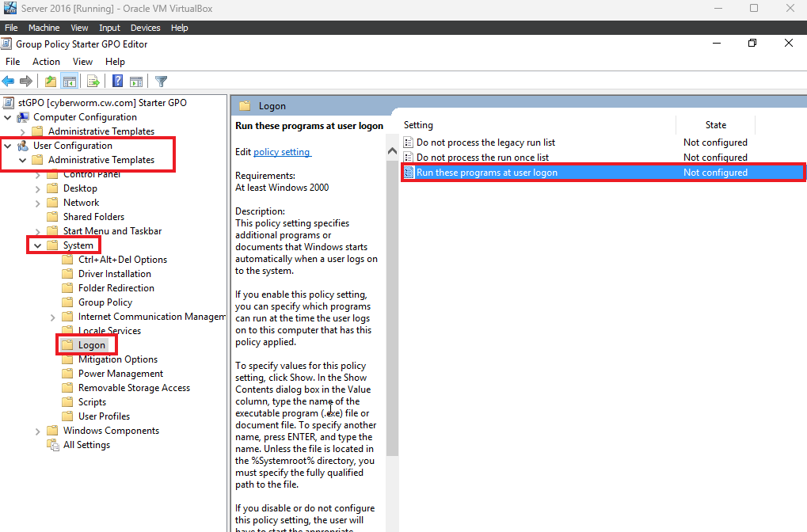Select the Scripts folder in tree
Screen dimensions: 807x532
click(x=92, y=402)
